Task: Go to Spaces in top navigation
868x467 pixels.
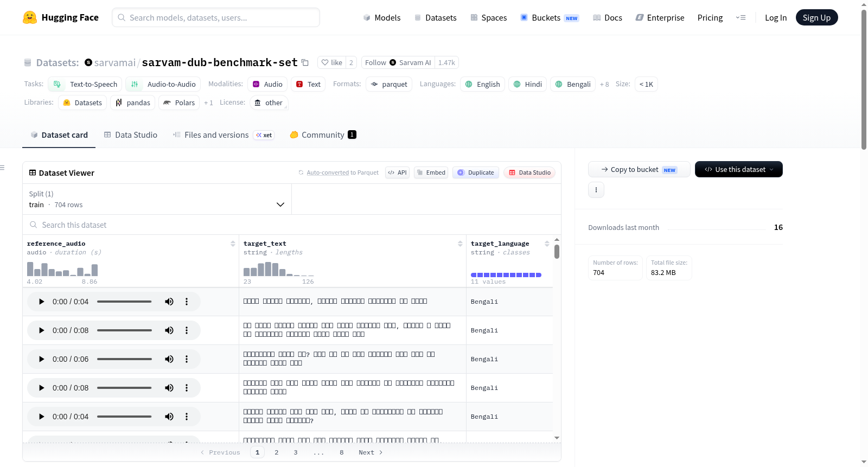Action: click(x=489, y=17)
